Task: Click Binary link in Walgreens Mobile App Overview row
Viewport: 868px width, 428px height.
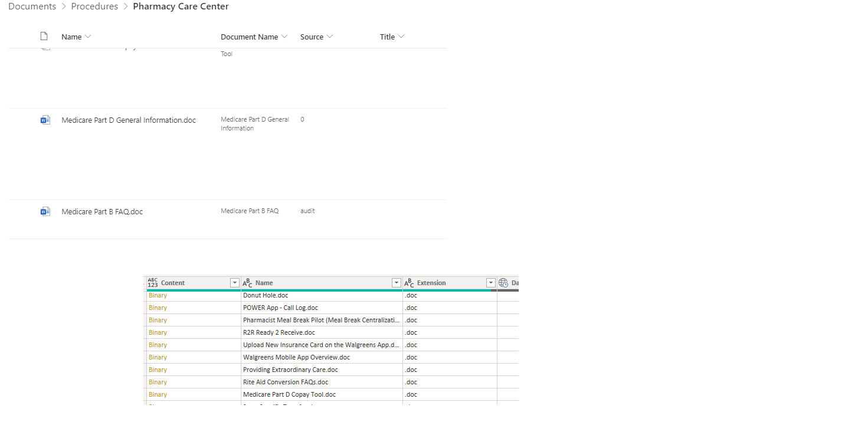Action: [x=158, y=357]
